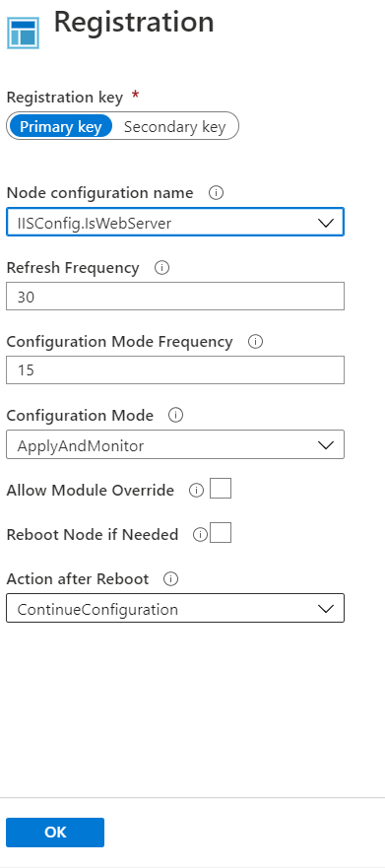Open ContinueConfiguration action dropdown
Image resolution: width=385 pixels, height=868 pixels.
(175, 608)
